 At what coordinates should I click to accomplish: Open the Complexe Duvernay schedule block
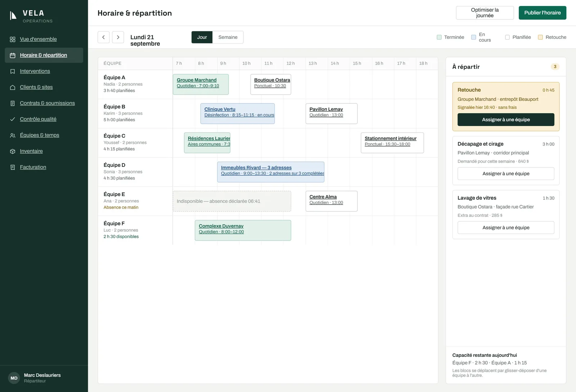(x=243, y=230)
